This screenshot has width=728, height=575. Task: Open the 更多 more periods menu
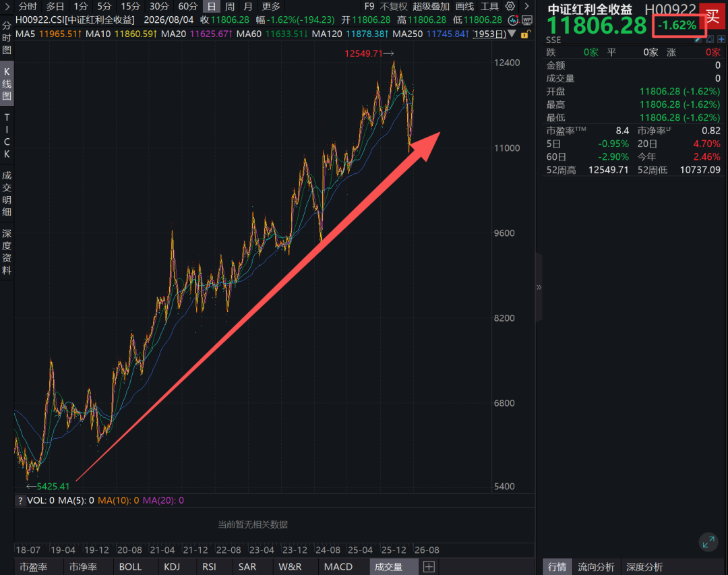click(x=271, y=7)
